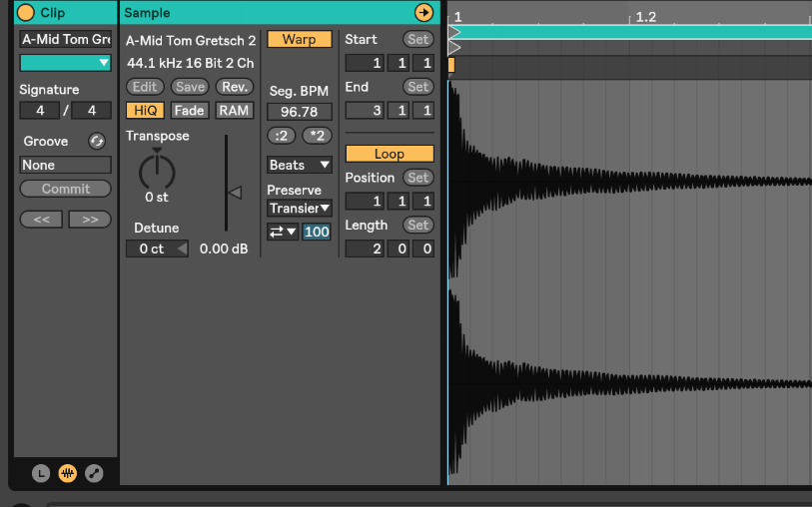Click the Groove hot-swap icon
Viewport: 812px width, 507px height.
click(97, 141)
